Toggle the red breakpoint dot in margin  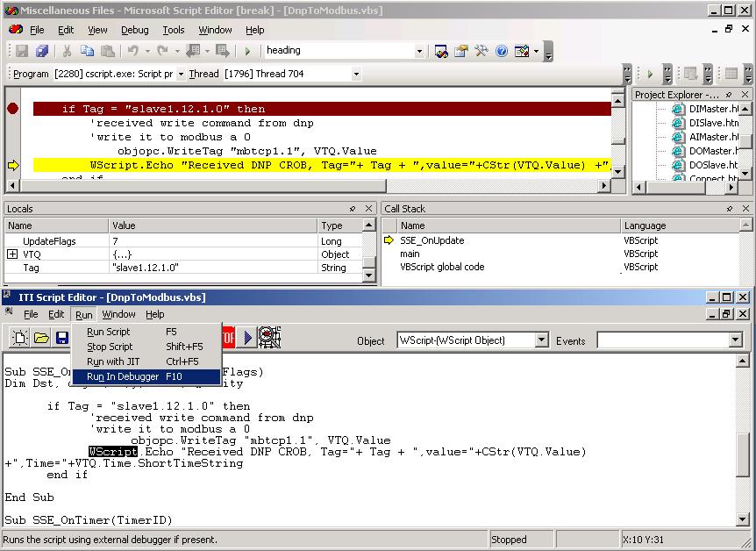click(x=13, y=109)
